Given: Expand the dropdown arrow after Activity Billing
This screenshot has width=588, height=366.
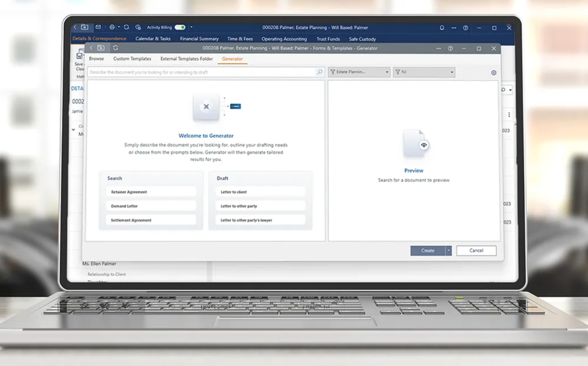Looking at the screenshot, I should point(191,27).
